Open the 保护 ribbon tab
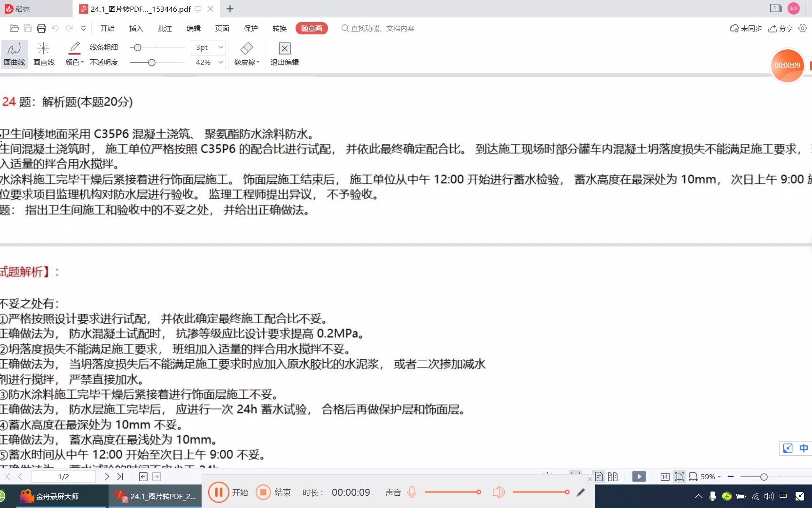This screenshot has height=508, width=812. click(x=250, y=28)
